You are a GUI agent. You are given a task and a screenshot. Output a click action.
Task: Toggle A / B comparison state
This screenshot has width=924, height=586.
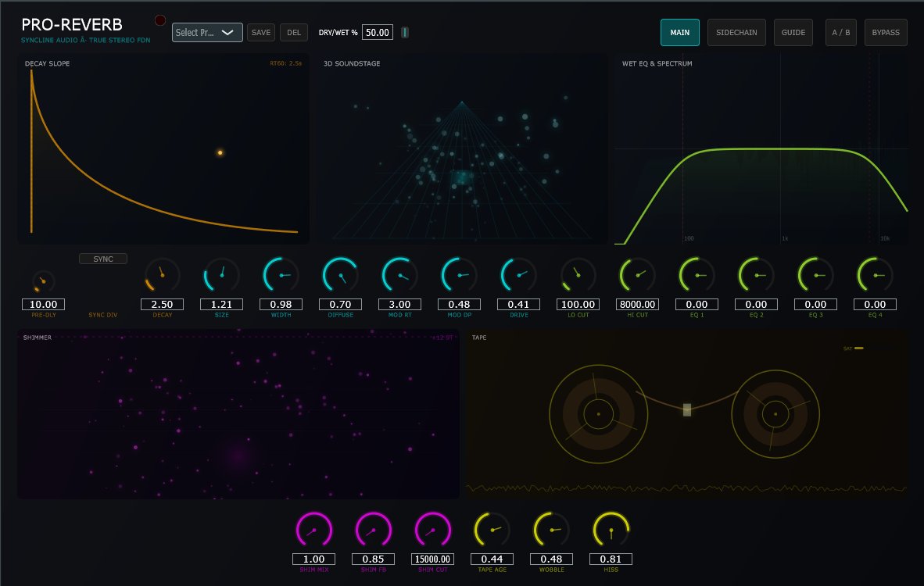pos(840,32)
